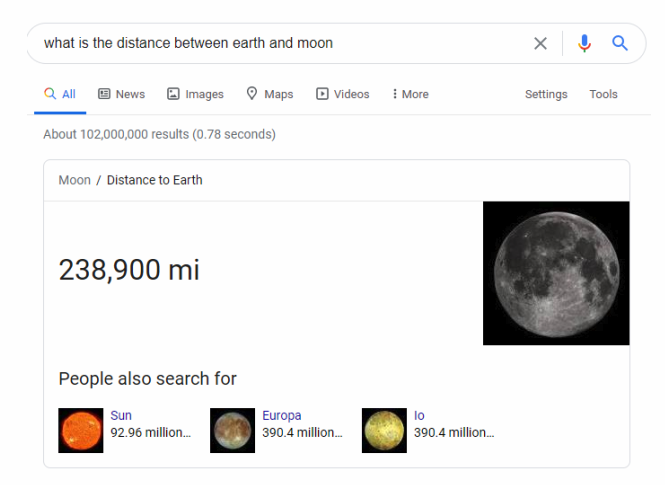Screen dimensions: 665x485
Task: Click the Io thumbnail image
Action: click(x=384, y=431)
